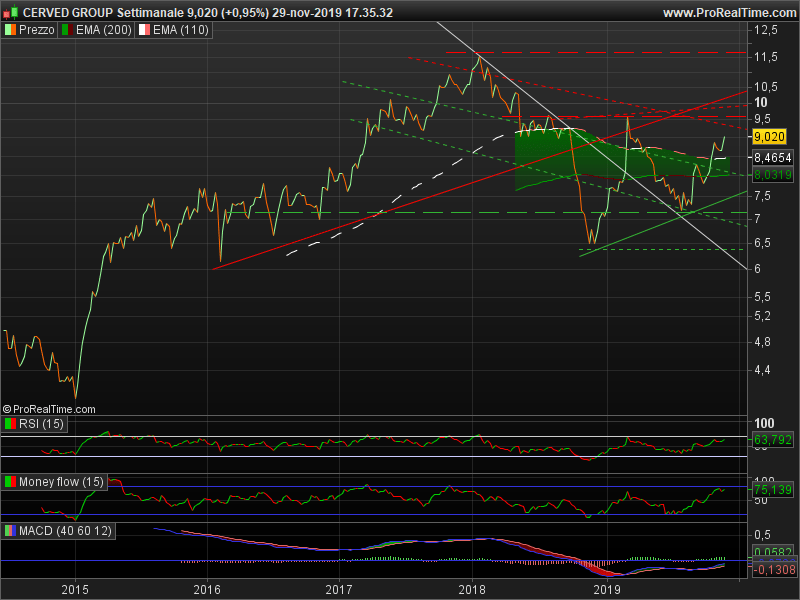
Task: Open the EMA (200) indicator label
Action: click(102, 30)
